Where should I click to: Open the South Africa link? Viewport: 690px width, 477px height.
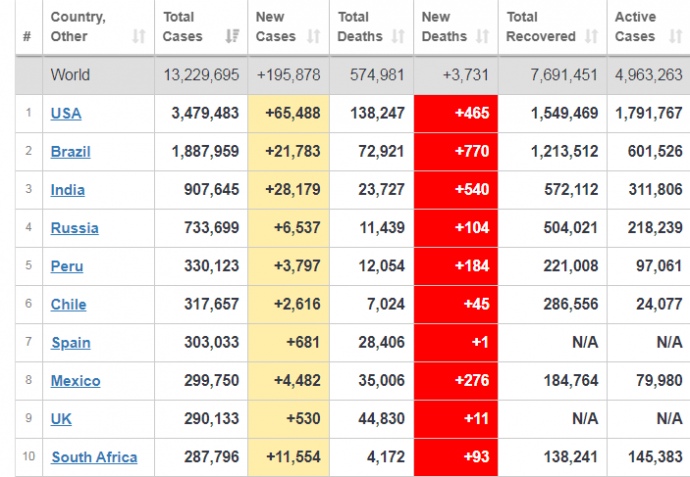click(94, 457)
